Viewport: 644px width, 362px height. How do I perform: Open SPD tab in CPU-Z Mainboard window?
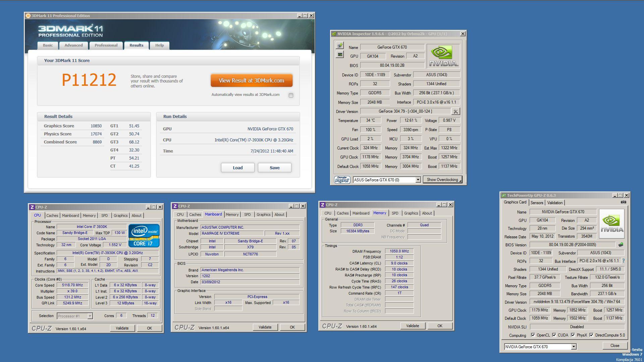(247, 215)
